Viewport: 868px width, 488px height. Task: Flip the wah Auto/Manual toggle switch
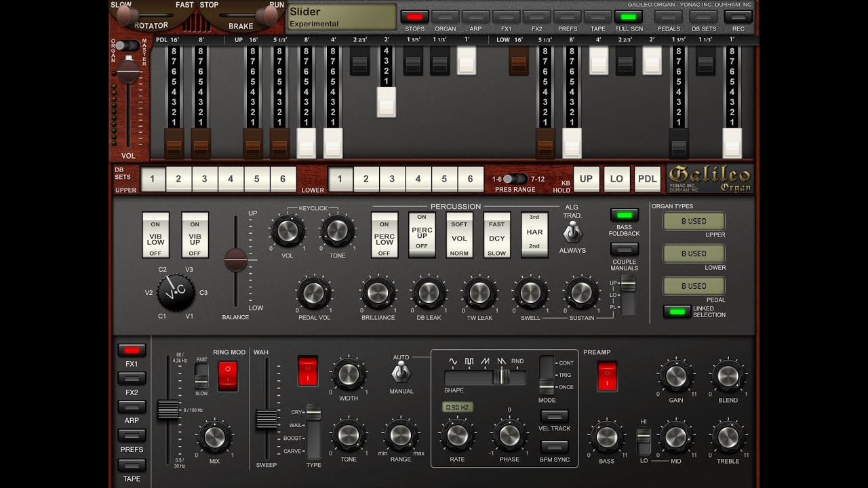coord(401,371)
